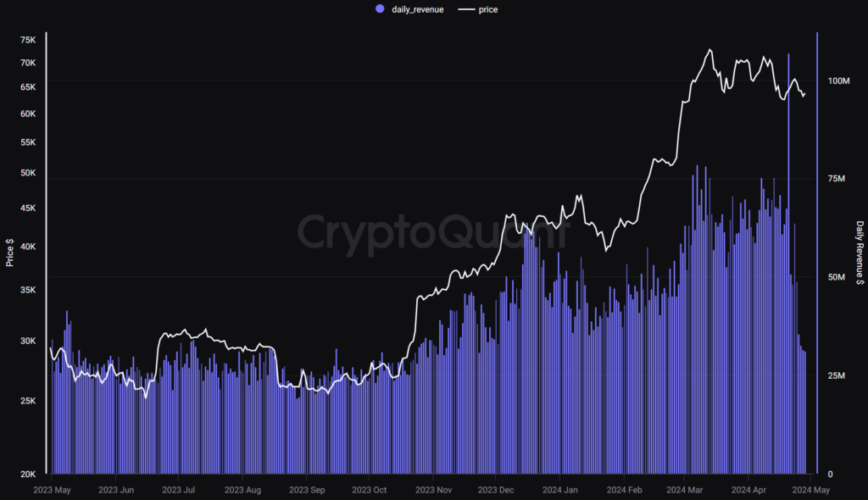Select the 2024 Jan x-axis label
The width and height of the screenshot is (868, 500).
click(x=559, y=489)
